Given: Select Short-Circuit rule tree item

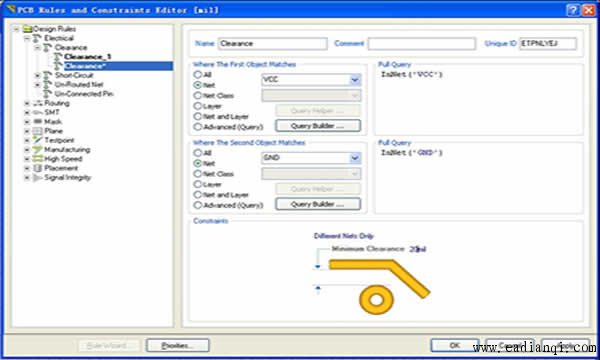Looking at the screenshot, I should 74,75.
